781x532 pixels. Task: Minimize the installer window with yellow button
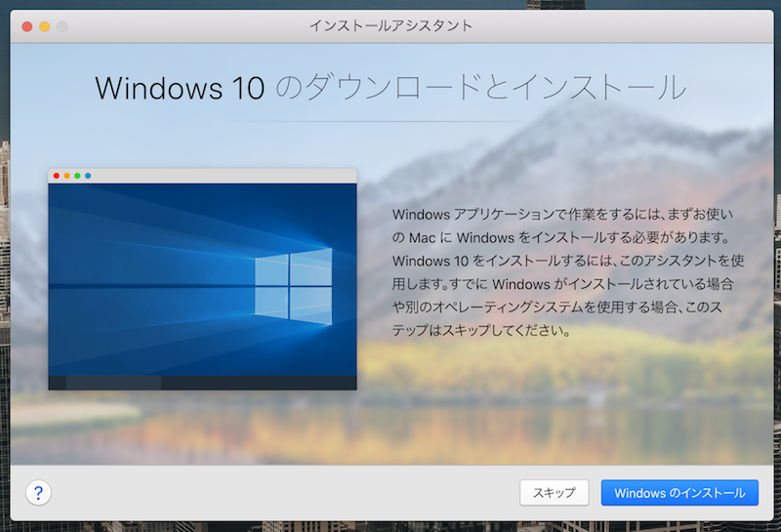click(x=44, y=26)
